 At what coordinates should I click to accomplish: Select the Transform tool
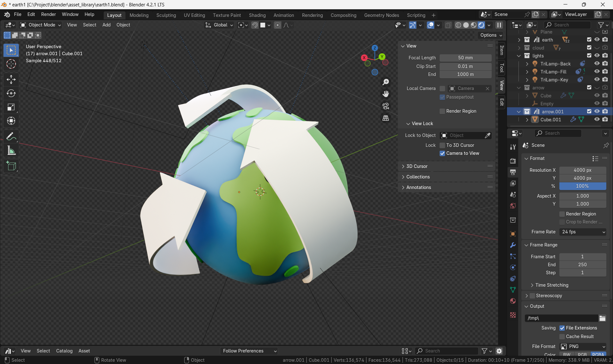11,121
